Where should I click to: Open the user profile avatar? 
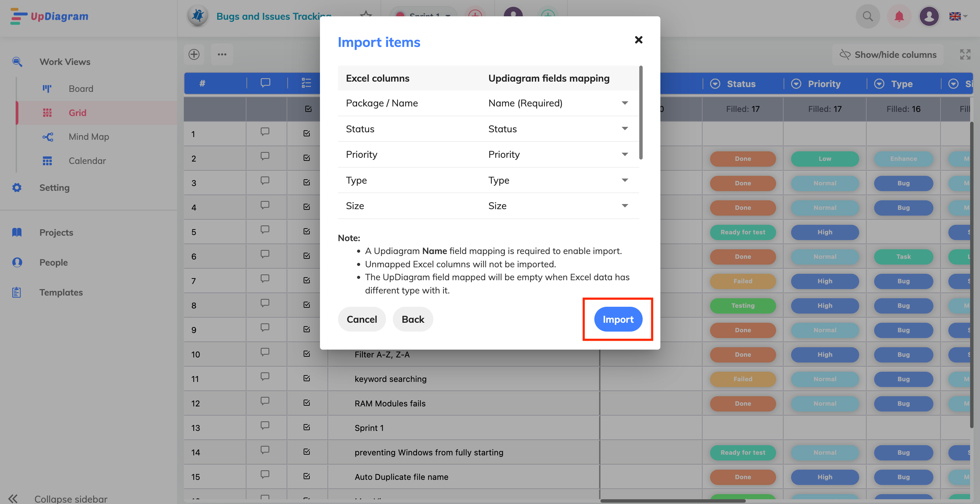click(929, 16)
